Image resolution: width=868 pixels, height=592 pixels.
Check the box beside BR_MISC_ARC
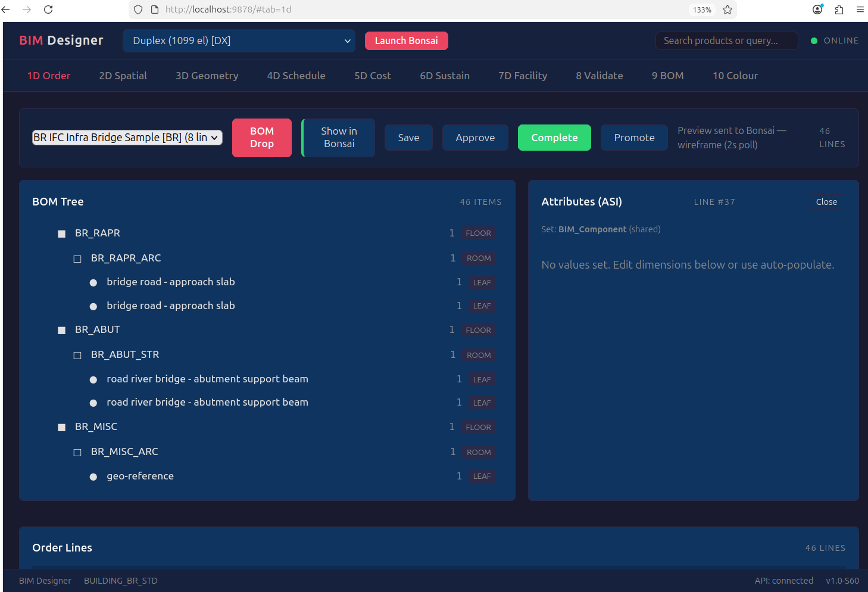(77, 452)
